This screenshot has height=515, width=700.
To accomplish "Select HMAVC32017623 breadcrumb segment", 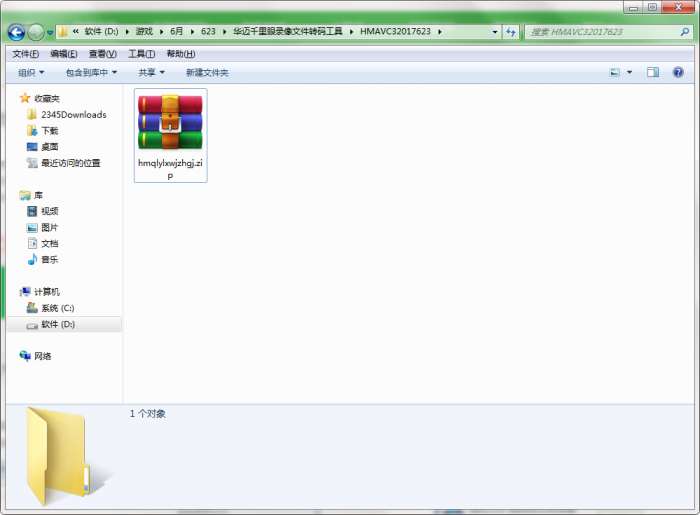I will [x=395, y=31].
